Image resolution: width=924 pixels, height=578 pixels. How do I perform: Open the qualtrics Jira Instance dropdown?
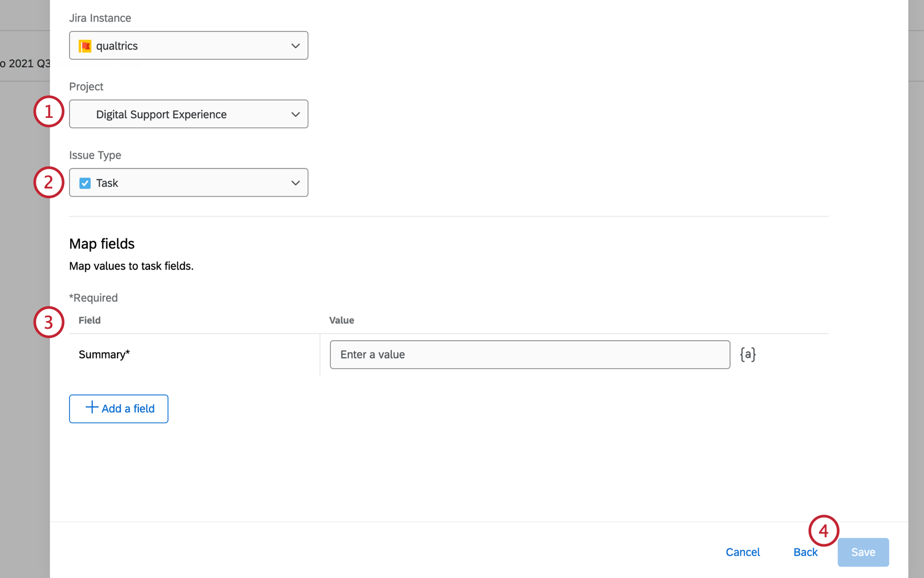pyautogui.click(x=188, y=46)
